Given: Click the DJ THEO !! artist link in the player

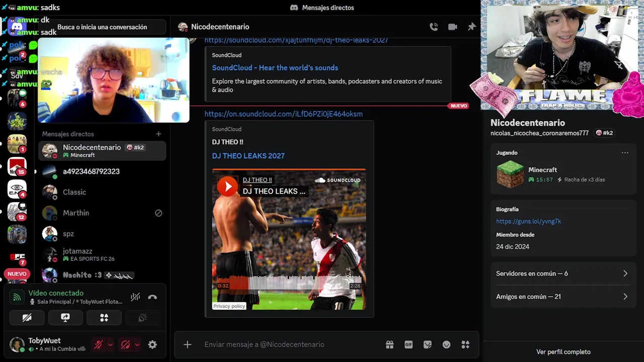Looking at the screenshot, I should coord(257,180).
